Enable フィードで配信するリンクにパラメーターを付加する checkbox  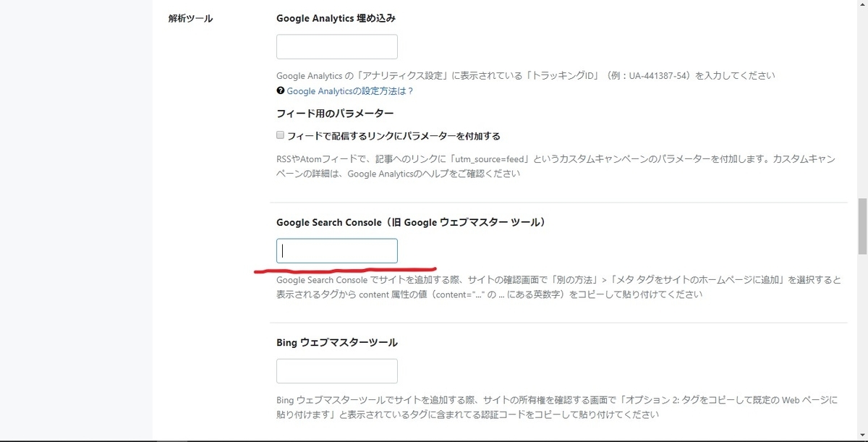pos(281,135)
